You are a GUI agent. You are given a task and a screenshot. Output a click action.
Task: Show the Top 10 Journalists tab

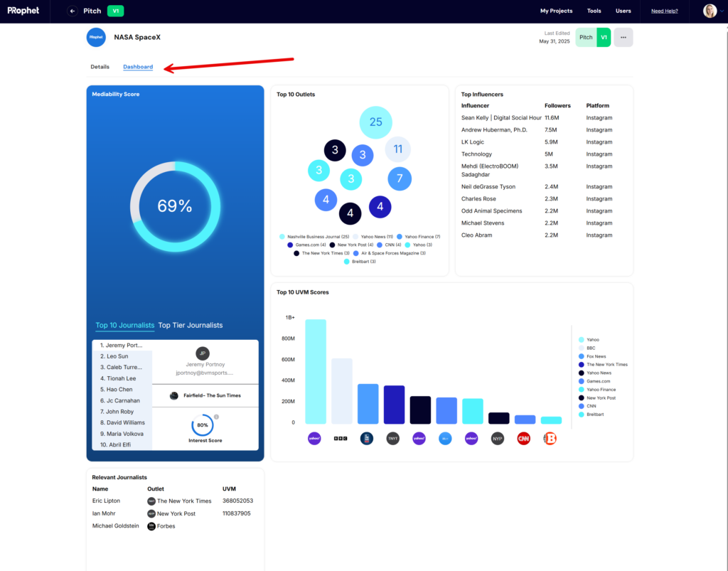125,326
